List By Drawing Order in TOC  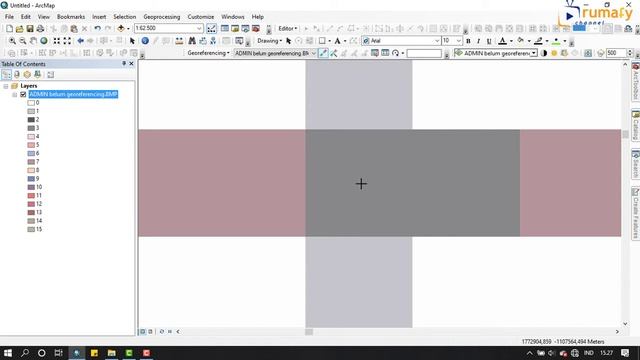click(x=6, y=75)
